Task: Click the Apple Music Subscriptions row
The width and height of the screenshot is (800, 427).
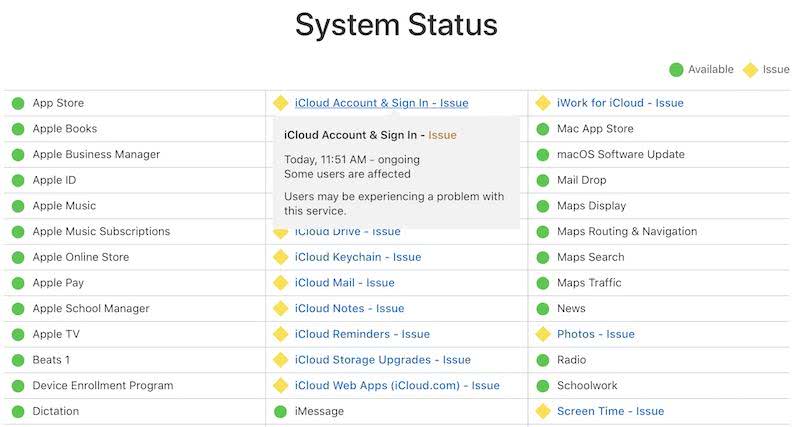Action: [x=101, y=231]
